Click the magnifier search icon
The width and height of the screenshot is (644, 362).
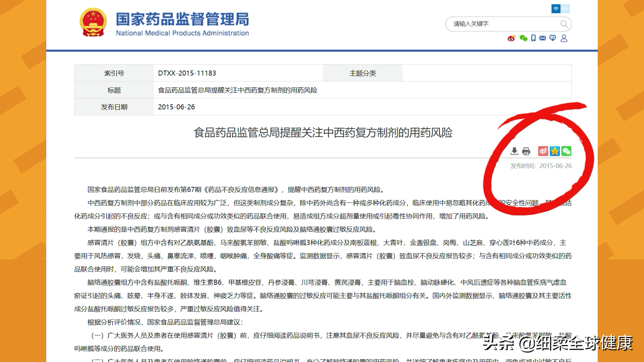click(x=564, y=24)
